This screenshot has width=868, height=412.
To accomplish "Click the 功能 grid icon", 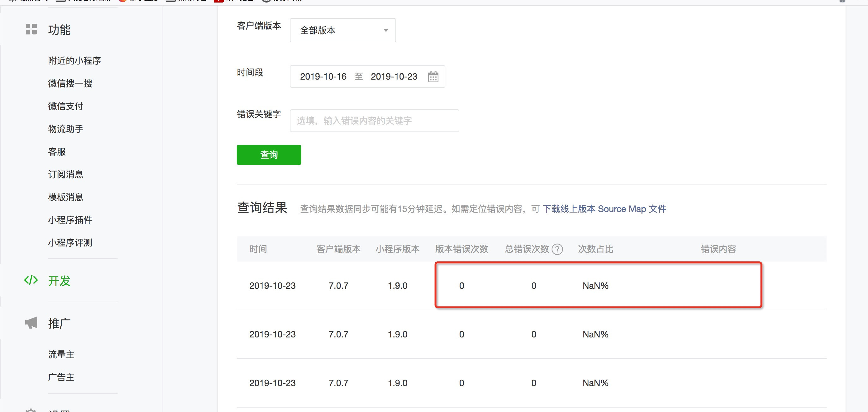I will tap(31, 29).
